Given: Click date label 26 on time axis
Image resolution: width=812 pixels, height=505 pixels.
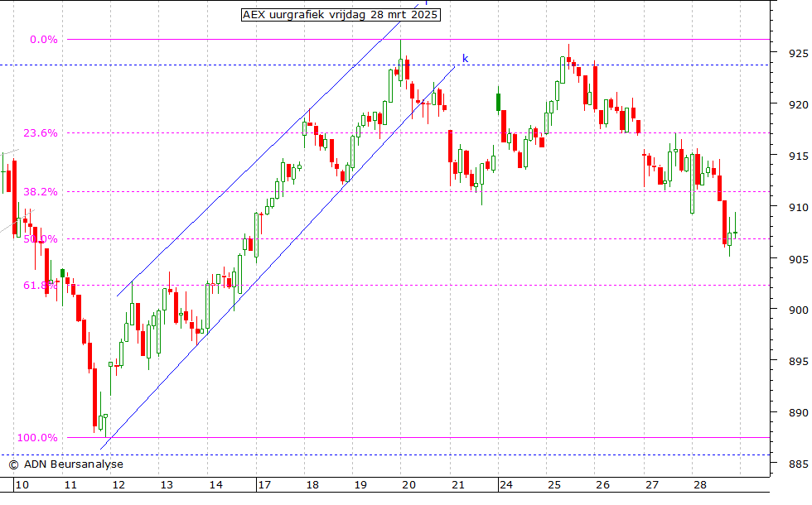Looking at the screenshot, I should click(x=603, y=485).
